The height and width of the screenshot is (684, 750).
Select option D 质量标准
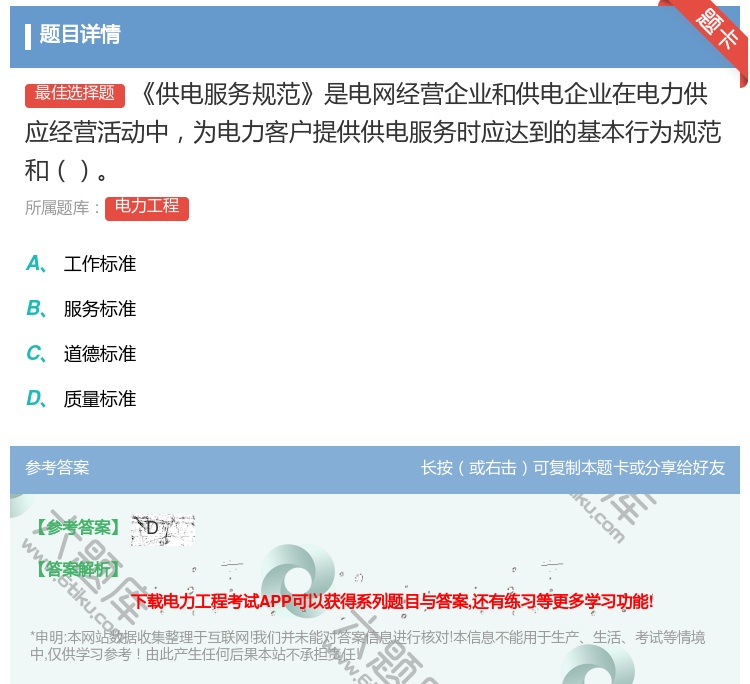(81, 398)
